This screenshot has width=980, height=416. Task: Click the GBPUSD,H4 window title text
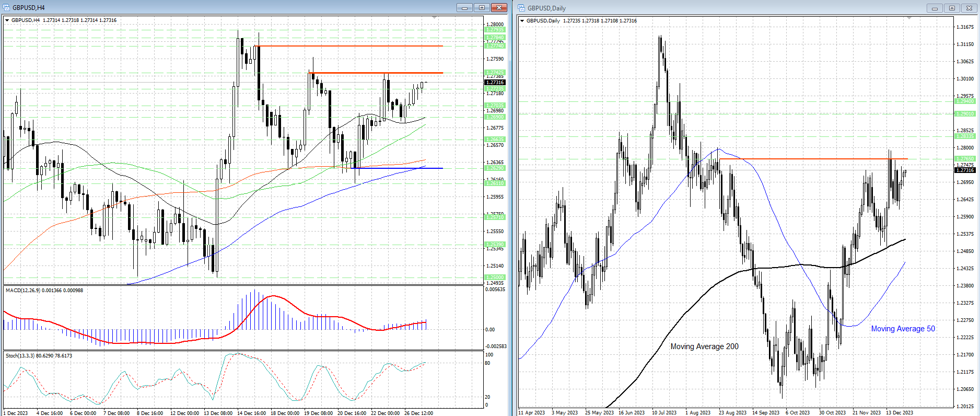tap(29, 8)
